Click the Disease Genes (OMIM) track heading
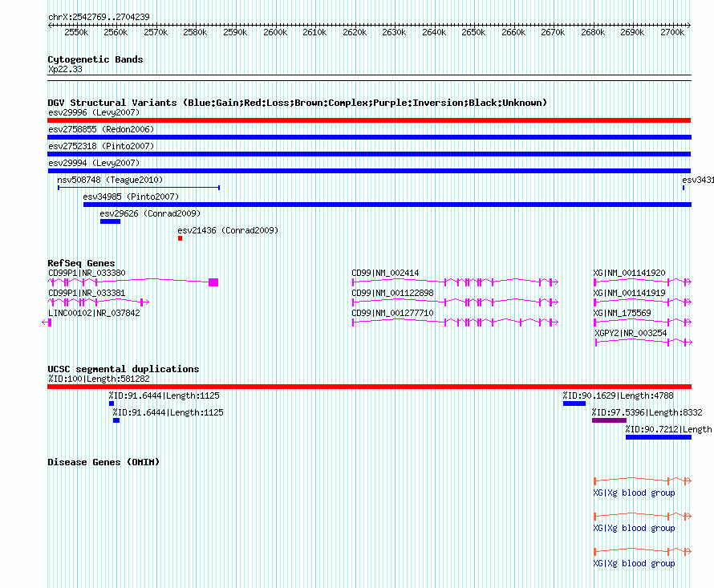Viewport: 714px width, 588px height. pyautogui.click(x=103, y=462)
